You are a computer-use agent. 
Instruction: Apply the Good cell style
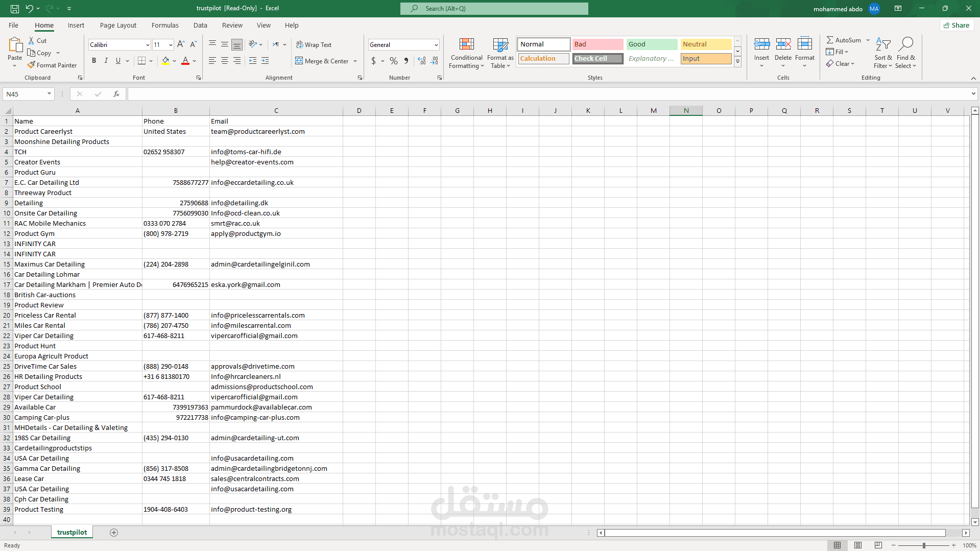click(652, 44)
